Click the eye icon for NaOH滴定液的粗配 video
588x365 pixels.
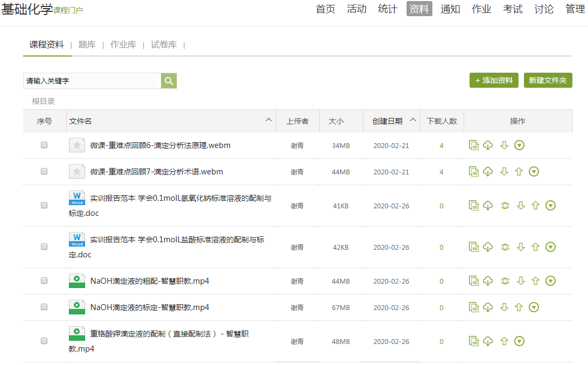coord(505,281)
